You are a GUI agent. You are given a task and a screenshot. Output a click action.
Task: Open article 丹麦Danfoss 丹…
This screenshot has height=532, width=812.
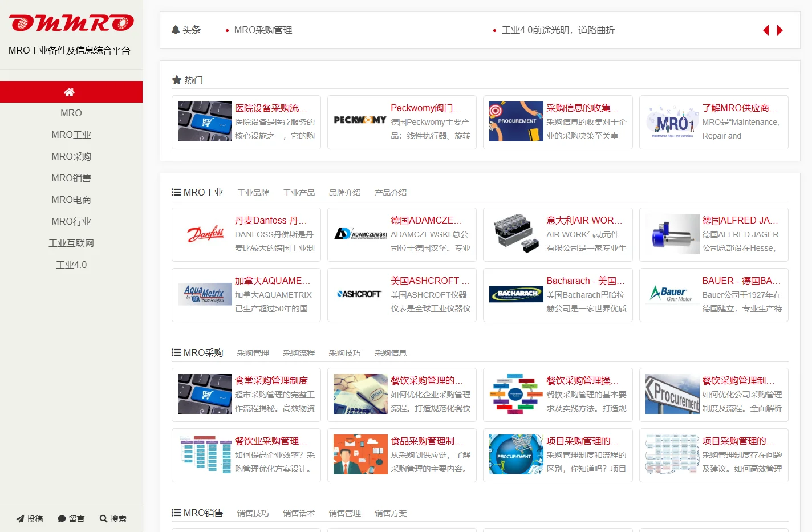click(271, 221)
